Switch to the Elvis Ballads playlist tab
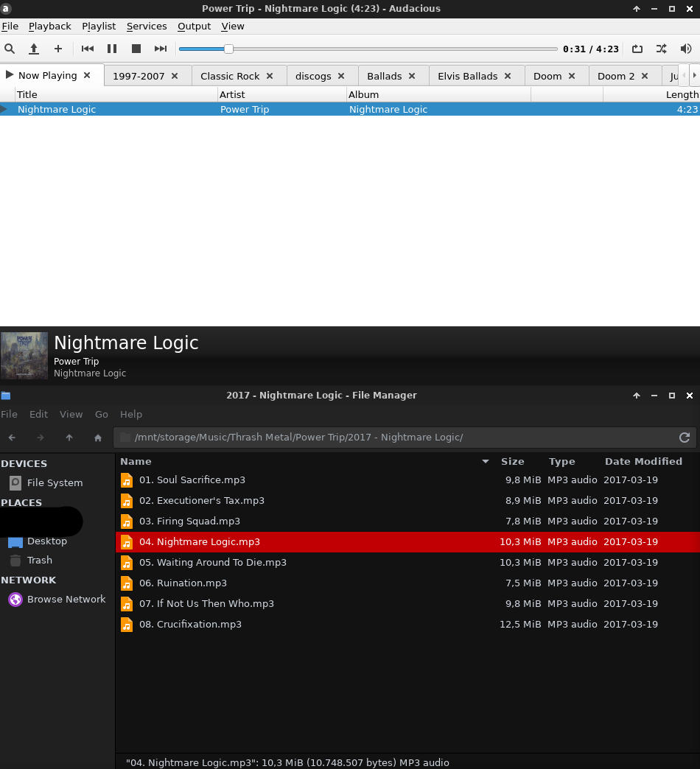 pos(467,76)
